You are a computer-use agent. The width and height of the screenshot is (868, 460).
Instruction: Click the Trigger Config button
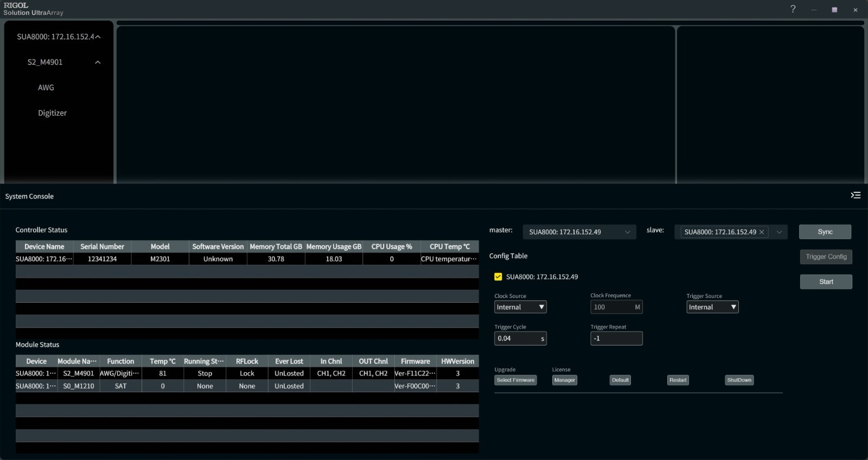click(826, 257)
